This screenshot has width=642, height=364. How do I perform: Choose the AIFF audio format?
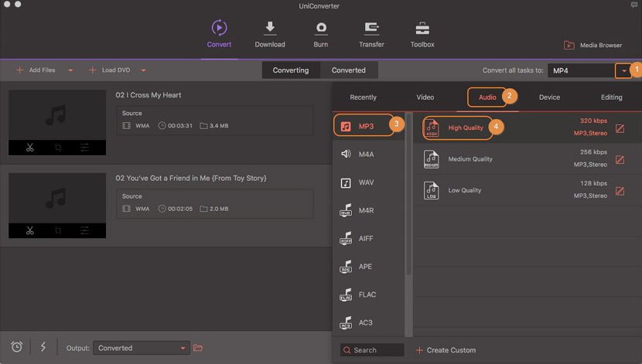[x=368, y=239]
